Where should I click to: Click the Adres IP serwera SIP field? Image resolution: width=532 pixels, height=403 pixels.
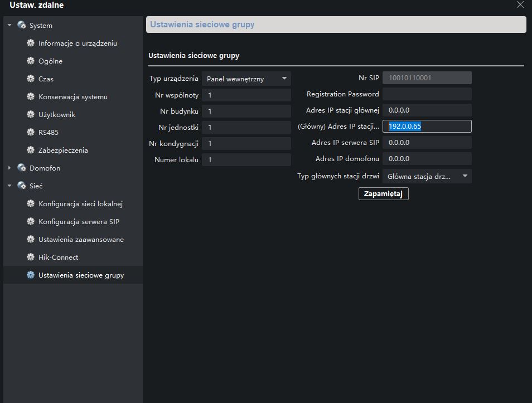(427, 143)
